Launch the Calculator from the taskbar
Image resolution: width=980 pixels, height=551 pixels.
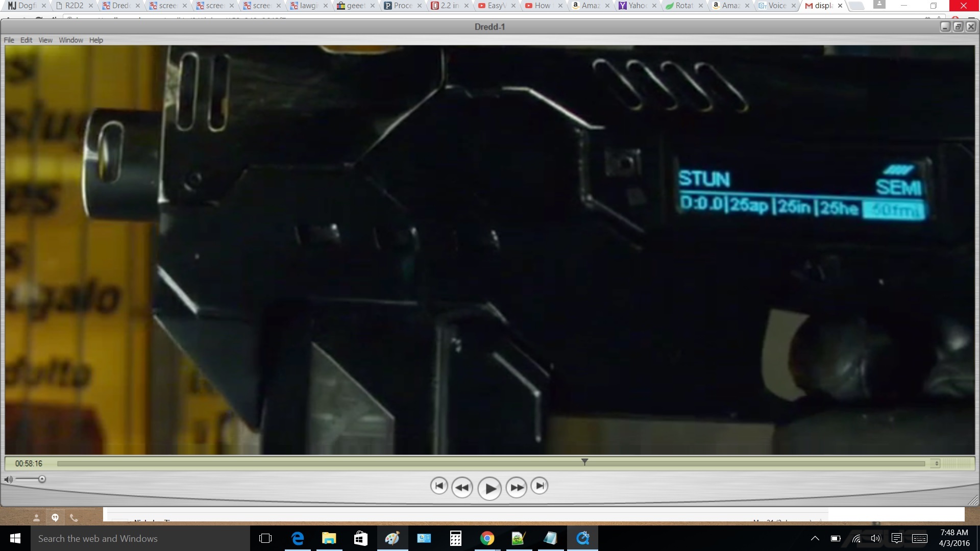[455, 538]
